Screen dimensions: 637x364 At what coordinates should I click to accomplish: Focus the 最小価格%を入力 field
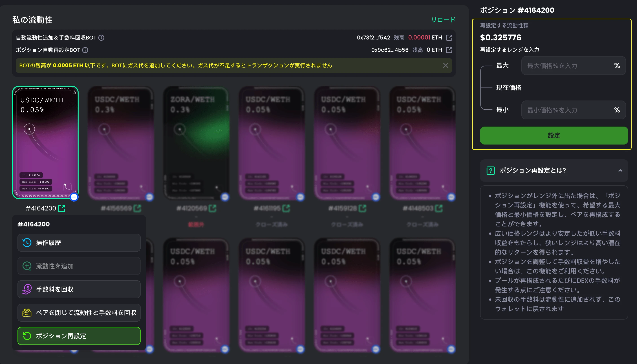click(x=573, y=110)
